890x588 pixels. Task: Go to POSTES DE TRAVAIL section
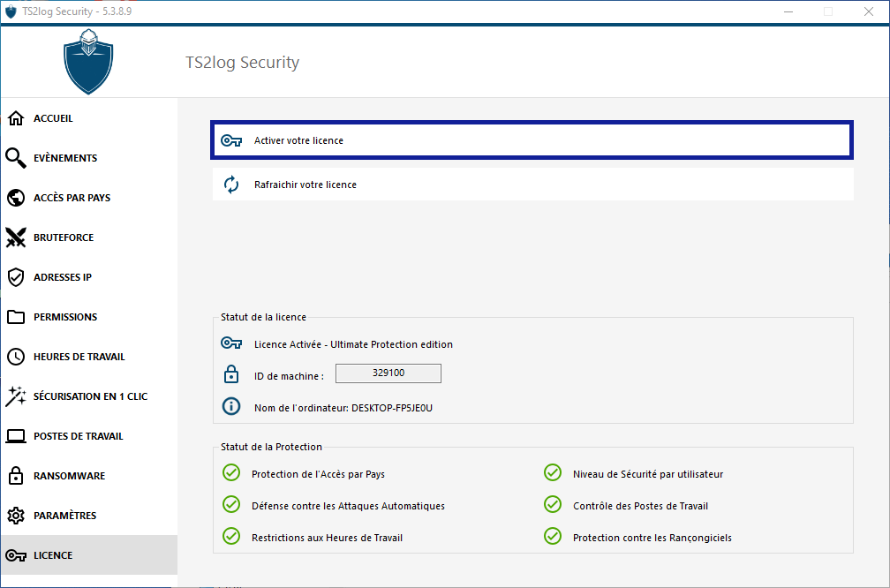89,436
